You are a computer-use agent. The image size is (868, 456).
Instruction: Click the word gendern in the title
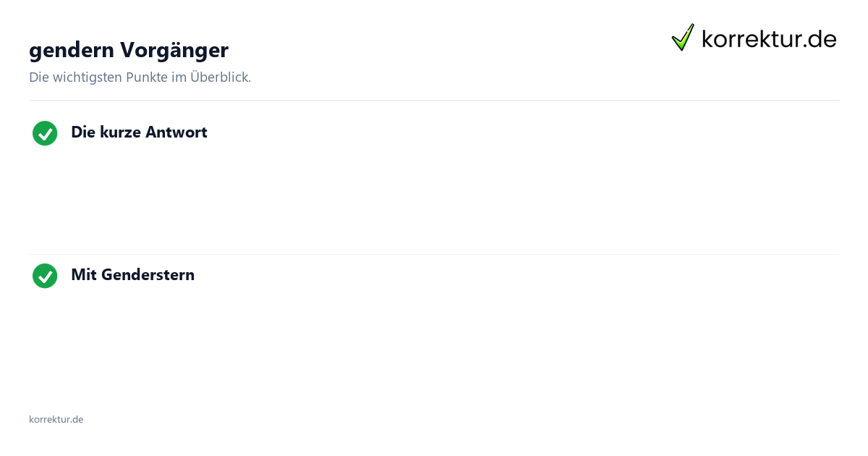72,51
